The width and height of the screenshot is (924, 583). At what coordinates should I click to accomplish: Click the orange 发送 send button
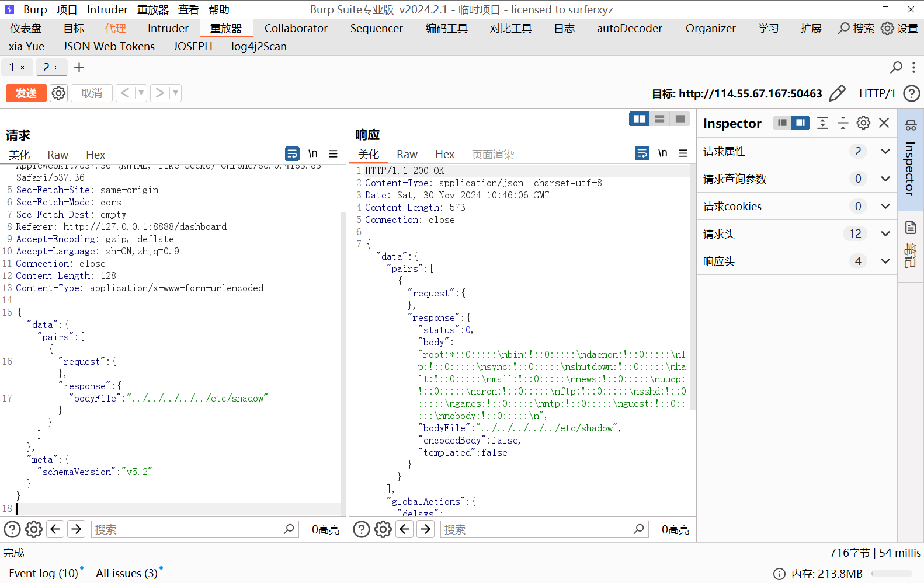click(26, 93)
